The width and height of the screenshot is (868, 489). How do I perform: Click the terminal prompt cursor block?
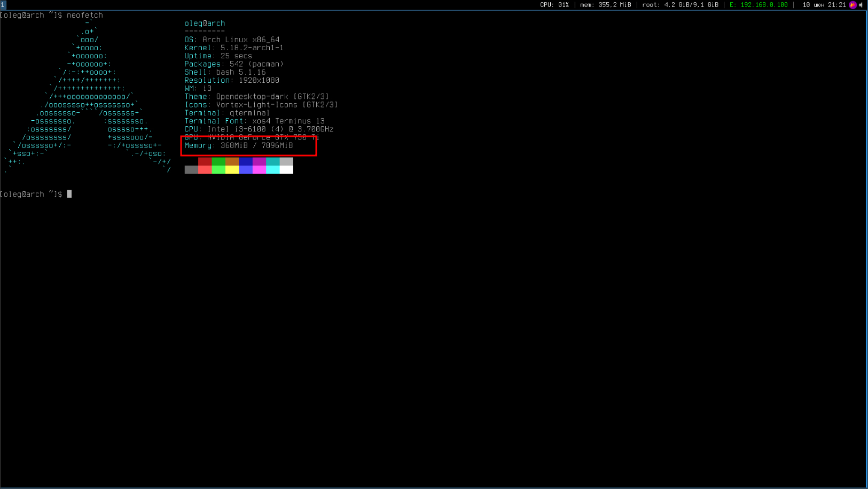[x=69, y=194]
